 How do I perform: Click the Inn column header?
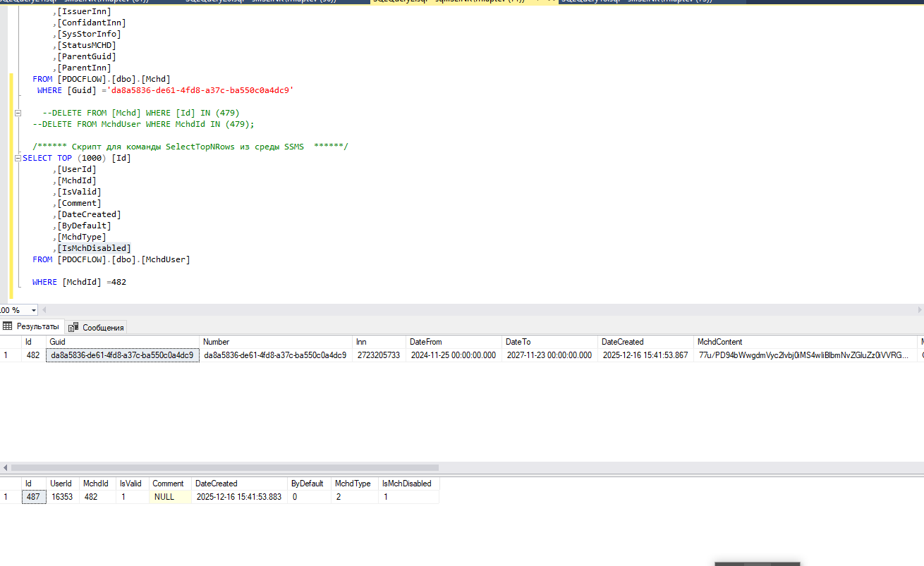tap(379, 342)
